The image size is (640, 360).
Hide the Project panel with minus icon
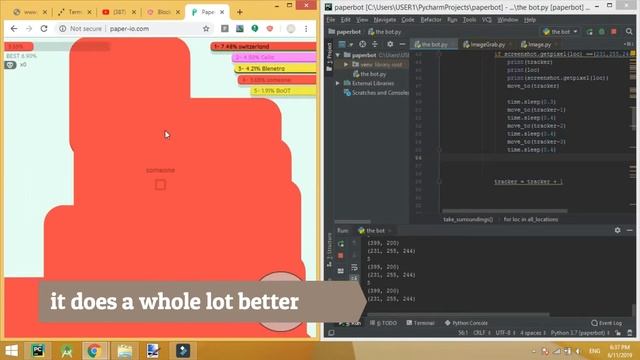tap(402, 44)
